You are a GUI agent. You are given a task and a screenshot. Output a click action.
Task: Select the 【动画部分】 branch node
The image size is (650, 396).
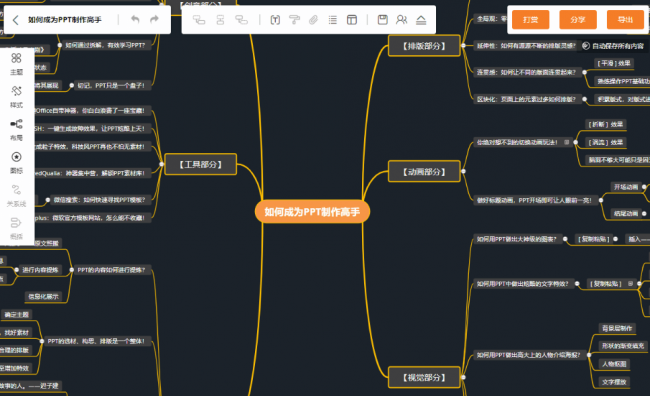coord(424,171)
